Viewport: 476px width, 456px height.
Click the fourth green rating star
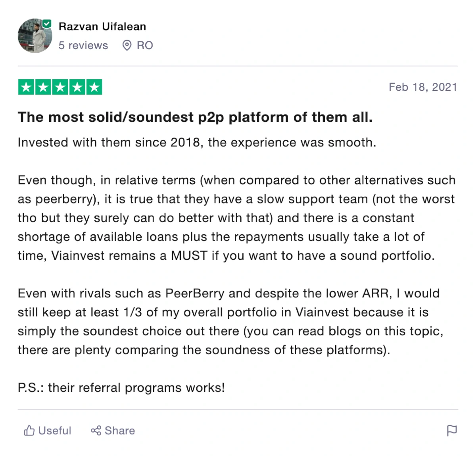tap(77, 87)
